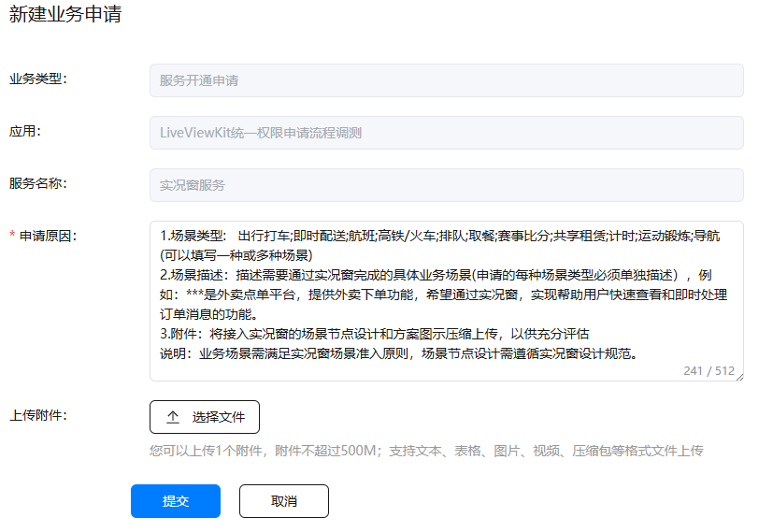Click the text area resize handle
Viewport: 773px width, 532px height.
click(x=739, y=377)
